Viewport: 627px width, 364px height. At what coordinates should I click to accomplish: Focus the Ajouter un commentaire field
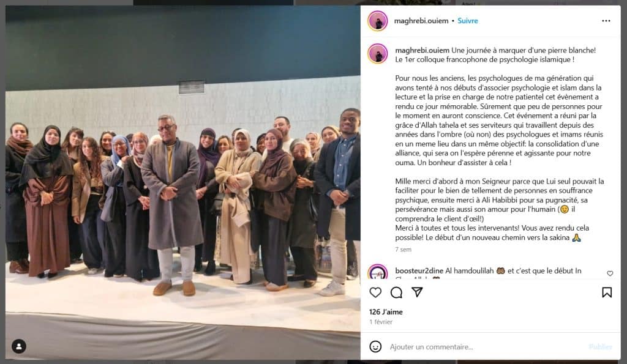tap(486, 347)
